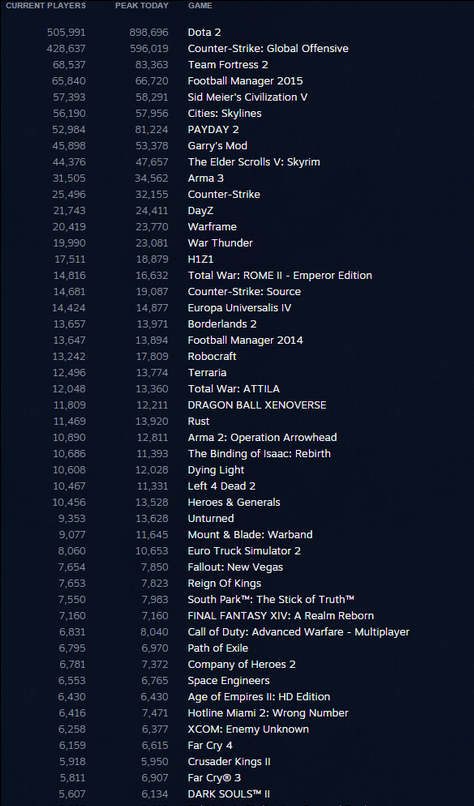Viewport: 474px width, 806px height.
Task: Select Dota 2 current players value 505,991
Action: 66,32
